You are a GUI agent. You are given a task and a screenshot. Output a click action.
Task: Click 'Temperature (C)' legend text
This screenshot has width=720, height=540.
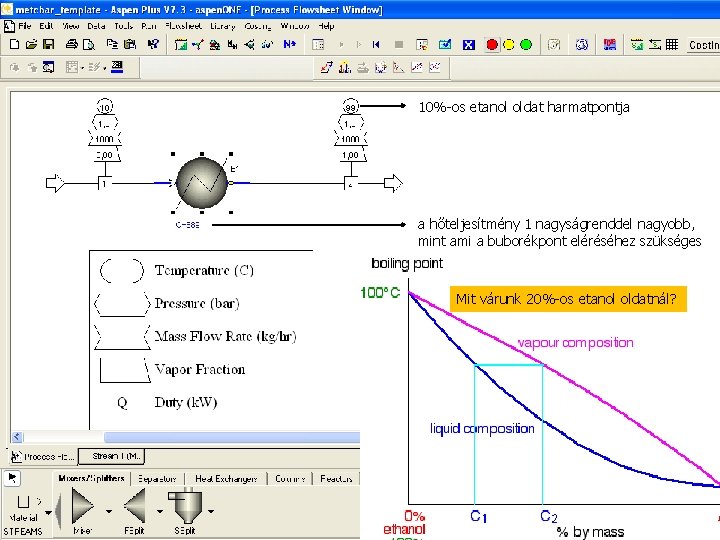(x=204, y=270)
